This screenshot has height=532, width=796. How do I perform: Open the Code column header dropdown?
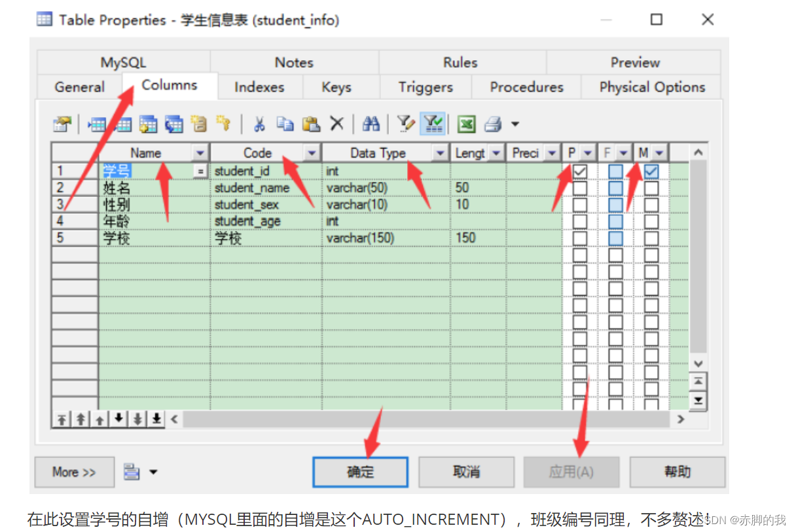[x=312, y=153]
